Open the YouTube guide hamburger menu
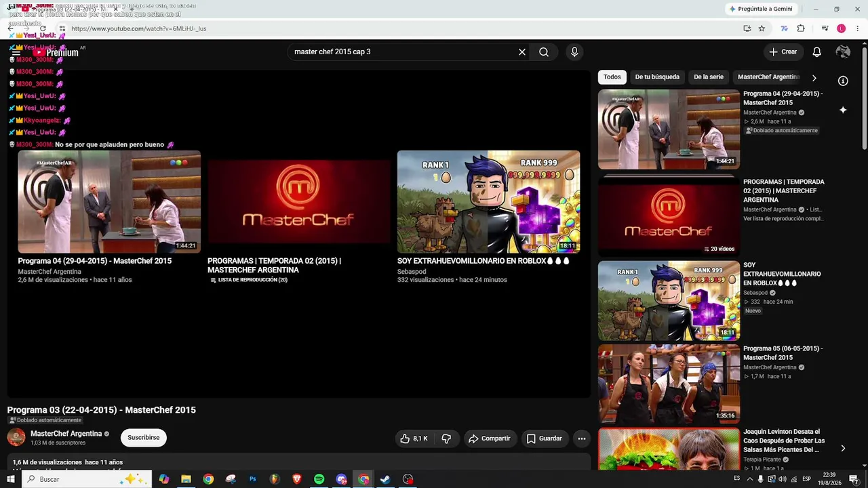Image resolution: width=868 pixels, height=488 pixels. (x=16, y=53)
